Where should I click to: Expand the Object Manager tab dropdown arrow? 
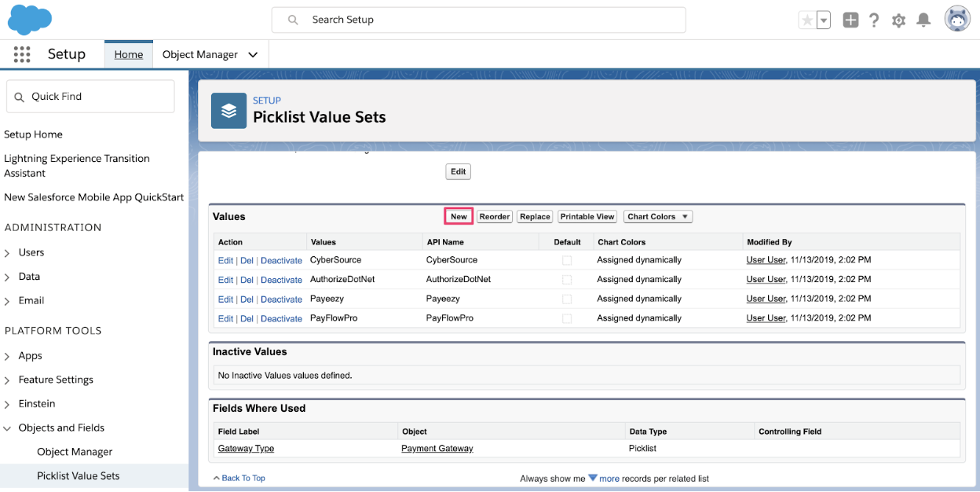253,55
